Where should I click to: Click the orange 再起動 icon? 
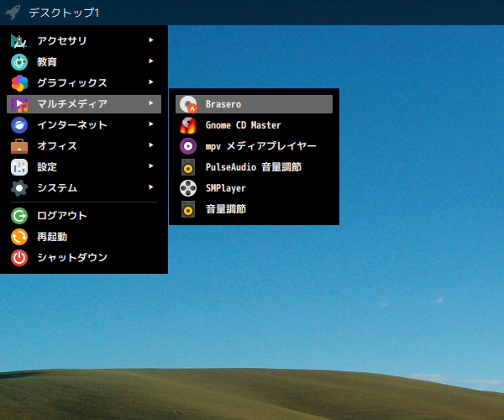tap(19, 237)
